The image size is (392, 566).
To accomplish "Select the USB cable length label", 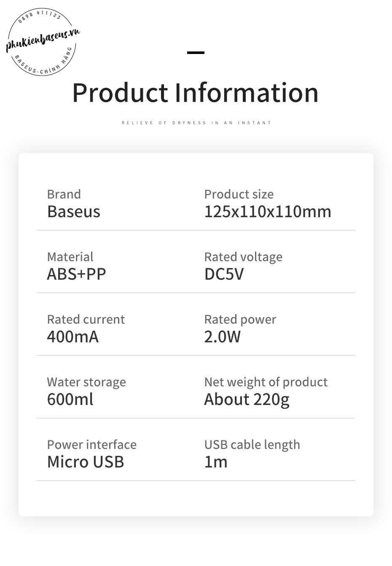I will coord(252,445).
